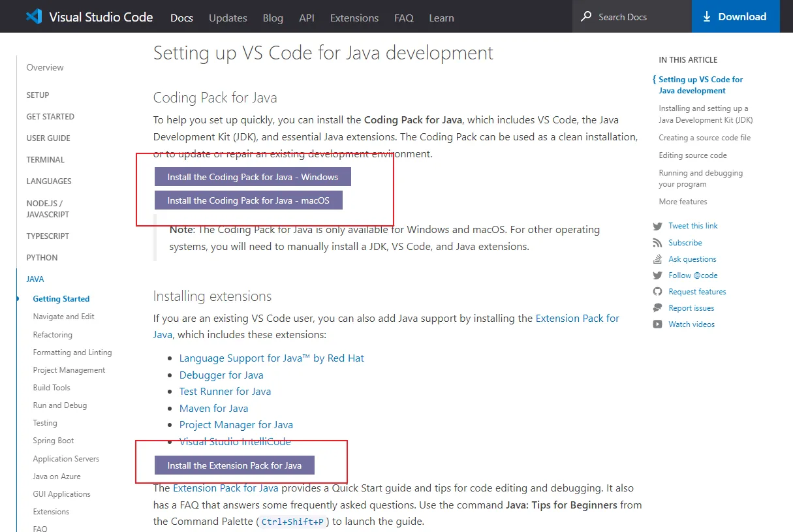Screen dimensions: 793x532
Task: Click the Twitter icon beside Follow @code
Action: click(657, 275)
